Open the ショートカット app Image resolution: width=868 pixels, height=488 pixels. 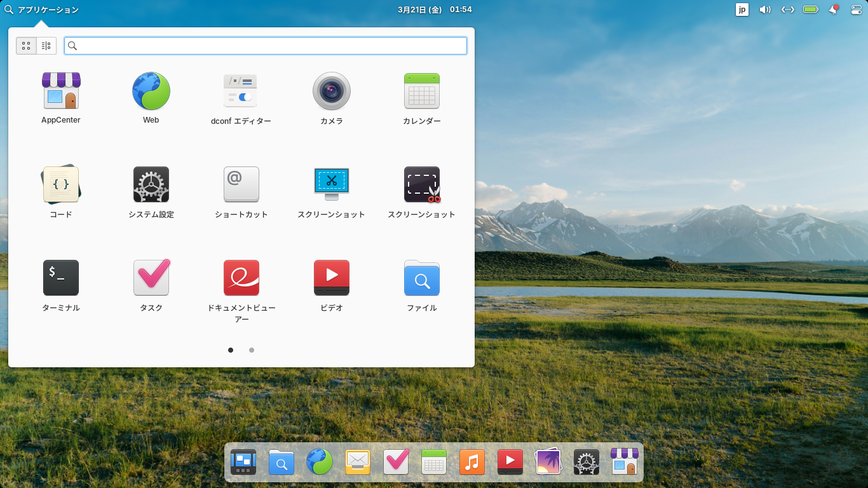(241, 184)
